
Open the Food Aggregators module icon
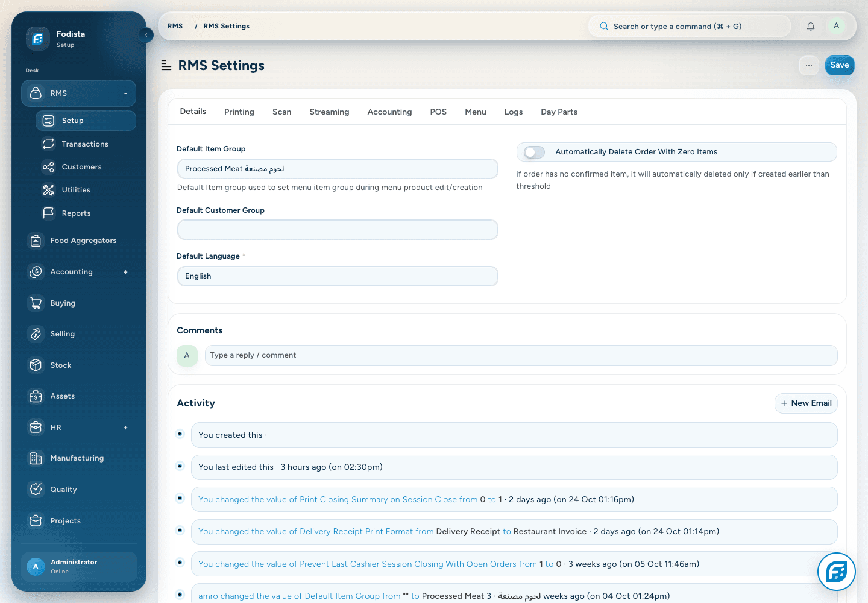pyautogui.click(x=36, y=241)
